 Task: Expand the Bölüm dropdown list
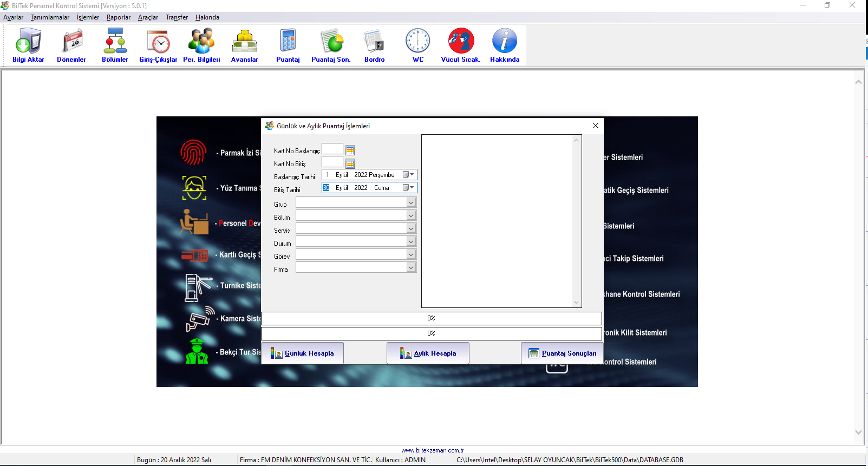(411, 215)
